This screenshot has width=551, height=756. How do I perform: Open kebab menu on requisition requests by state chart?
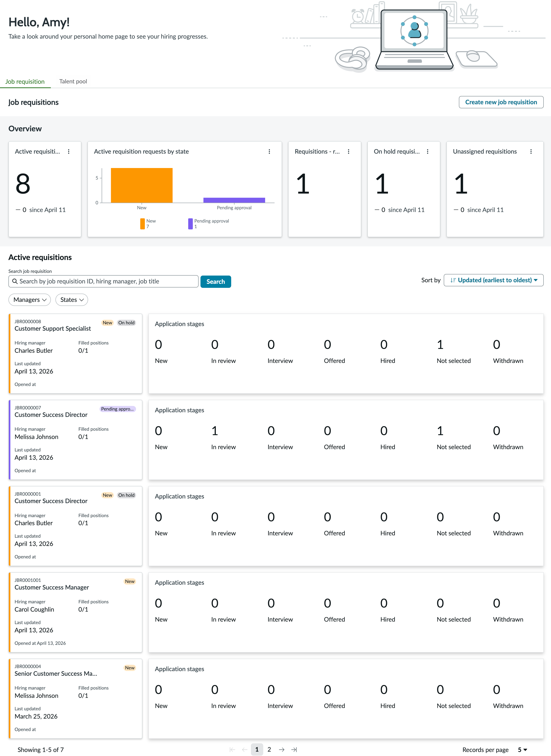269,152
